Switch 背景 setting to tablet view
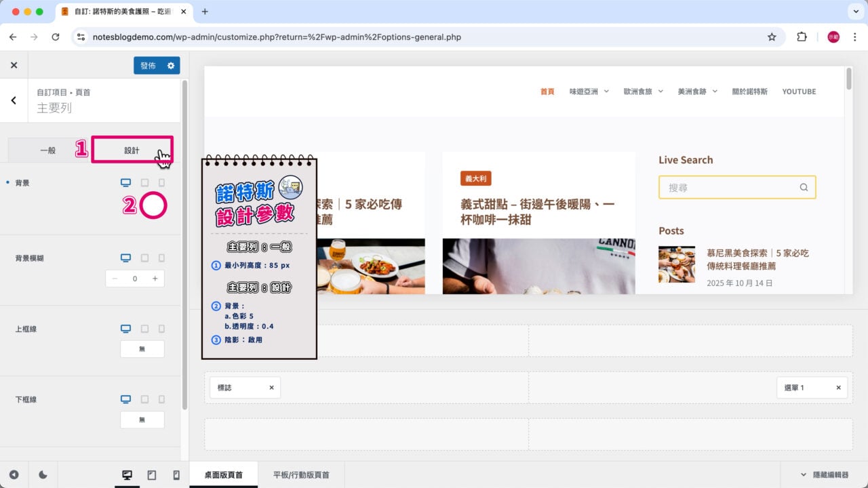 pos(143,182)
